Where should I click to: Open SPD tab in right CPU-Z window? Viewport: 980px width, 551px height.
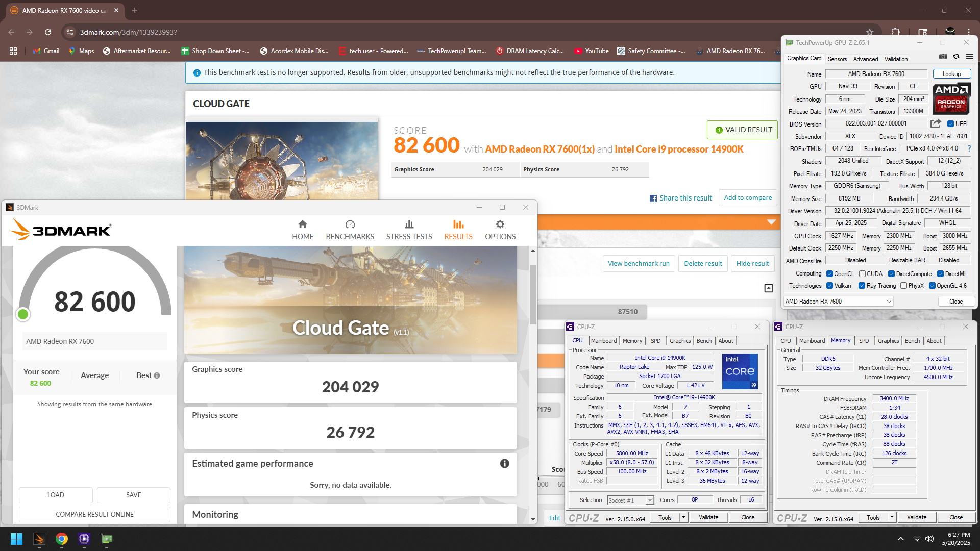point(864,341)
